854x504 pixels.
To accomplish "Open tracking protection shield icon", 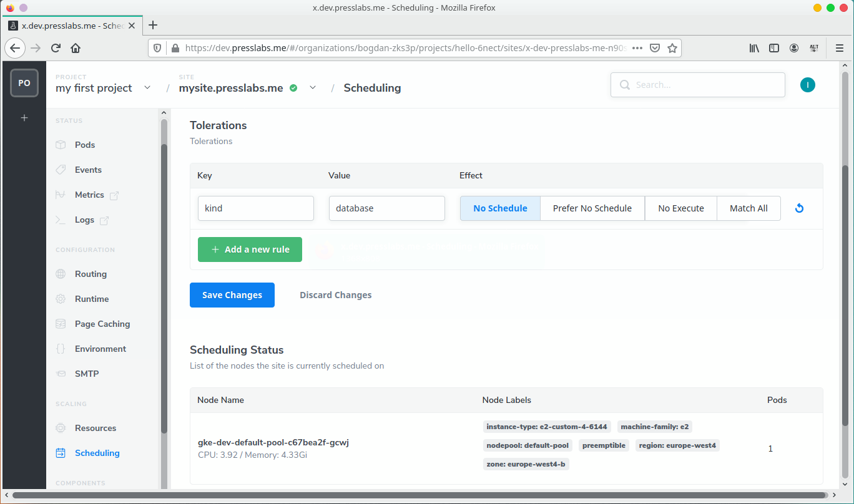I will coord(157,48).
